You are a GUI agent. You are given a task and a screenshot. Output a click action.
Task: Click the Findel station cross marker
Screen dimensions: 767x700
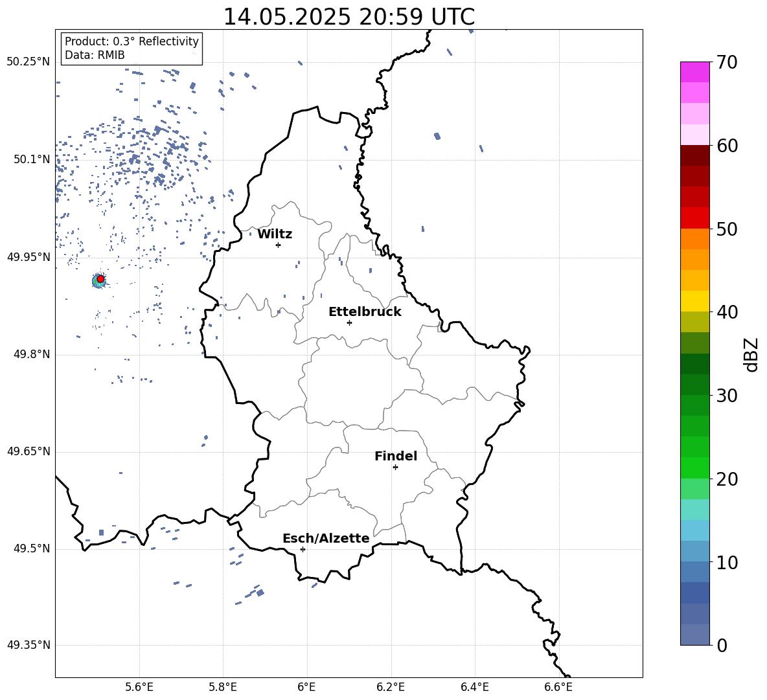395,467
